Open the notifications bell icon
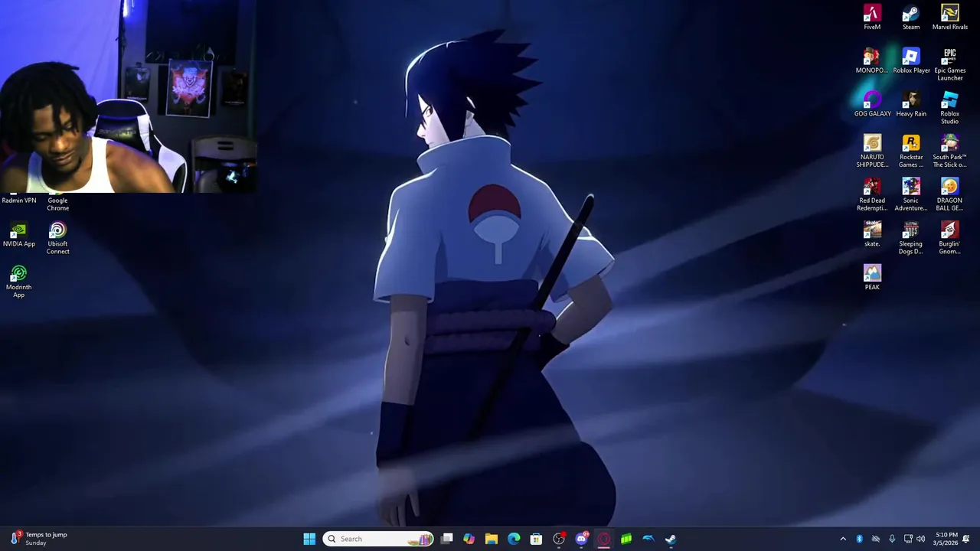The image size is (980, 551). tap(966, 539)
